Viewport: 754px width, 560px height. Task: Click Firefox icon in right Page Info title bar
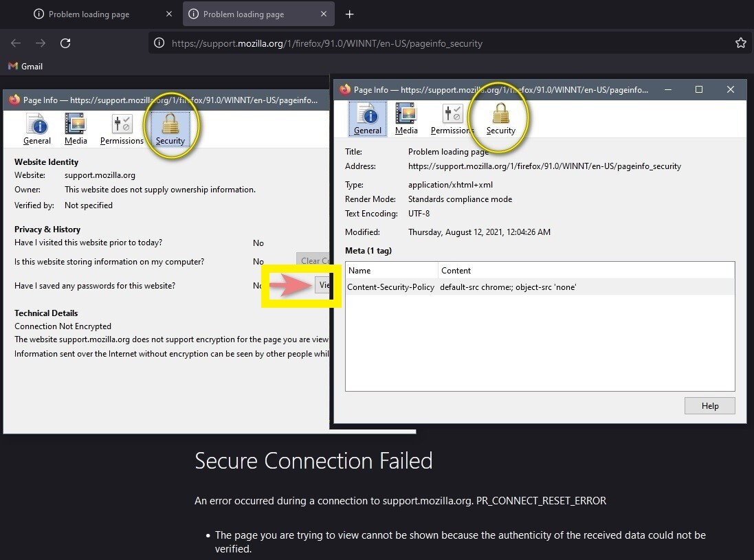tap(345, 89)
